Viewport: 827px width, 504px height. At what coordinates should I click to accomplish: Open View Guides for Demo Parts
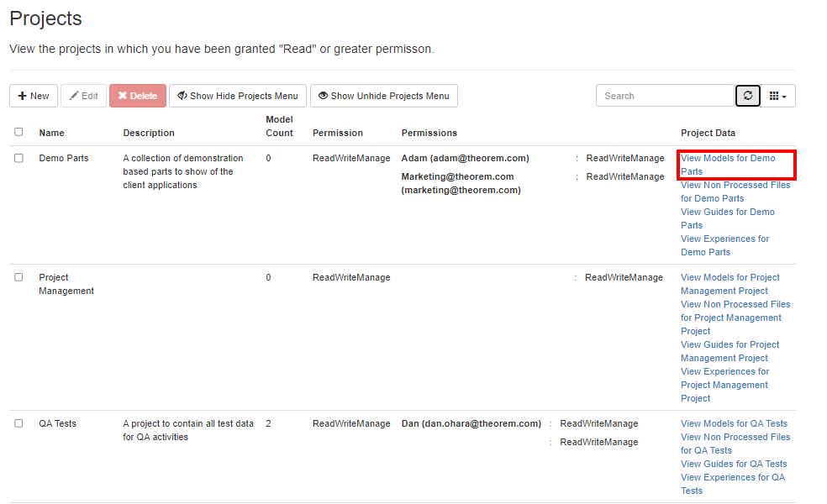point(728,218)
